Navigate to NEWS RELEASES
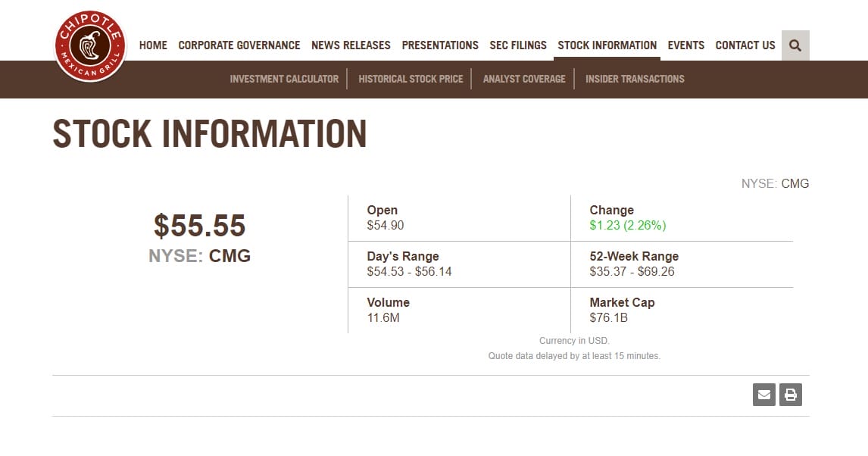868x456 pixels. [351, 45]
